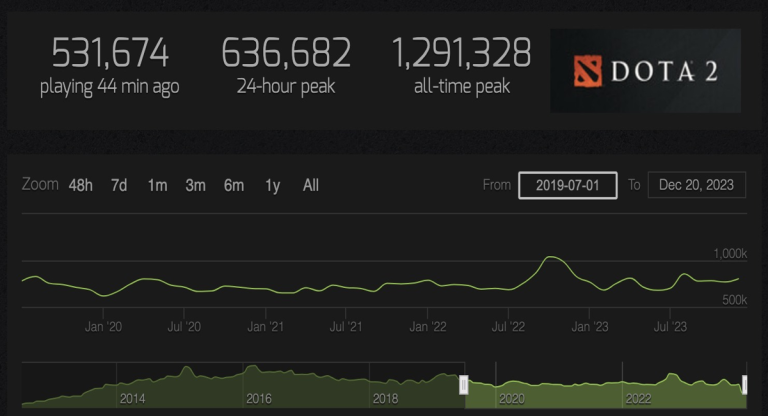
Task: Click the Zoom label
Action: pyautogui.click(x=40, y=184)
